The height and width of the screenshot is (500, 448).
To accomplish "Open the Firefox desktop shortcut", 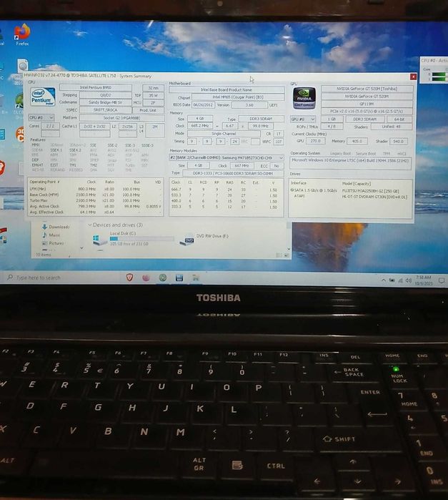I will (x=22, y=34).
